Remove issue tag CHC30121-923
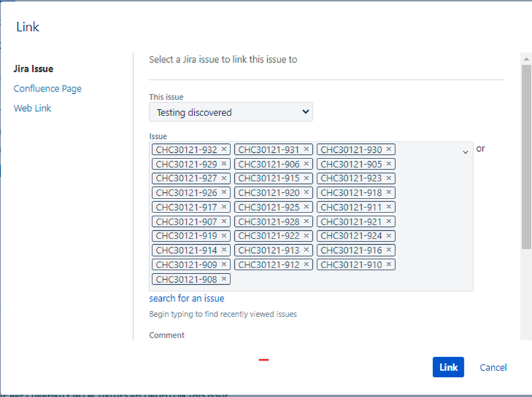The width and height of the screenshot is (532, 397). 389,178
